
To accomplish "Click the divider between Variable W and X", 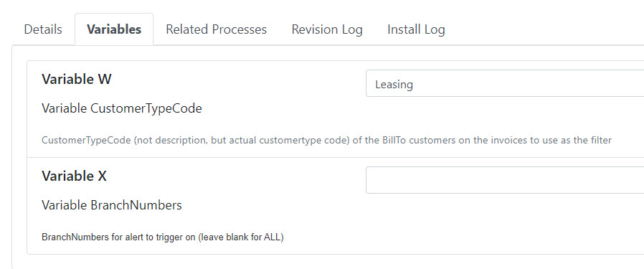I will pyautogui.click(x=335, y=157).
